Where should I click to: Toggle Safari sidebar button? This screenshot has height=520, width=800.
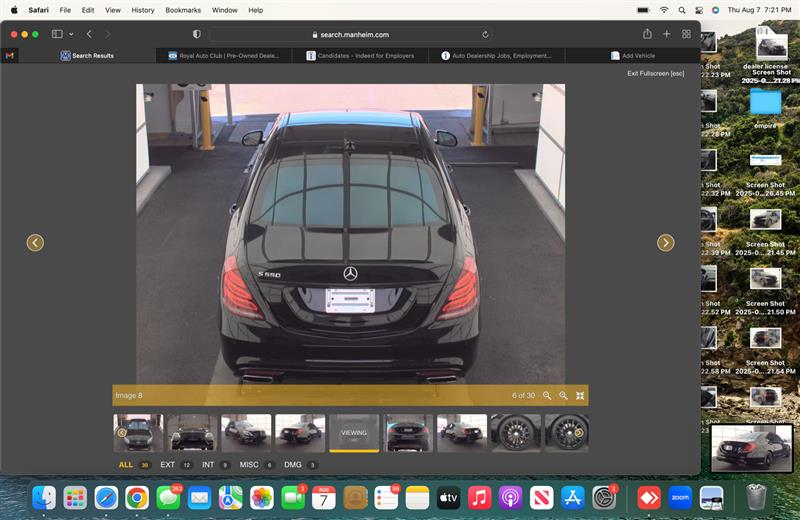(57, 34)
